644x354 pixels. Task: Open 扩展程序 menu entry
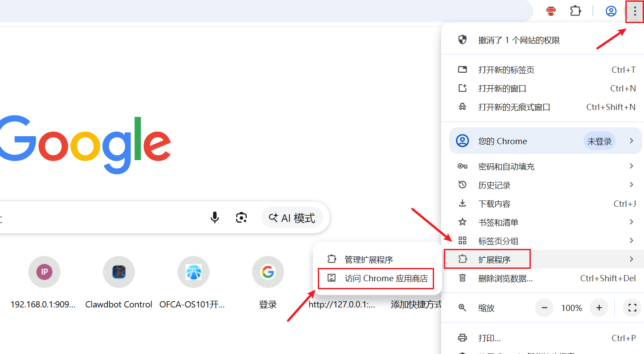542,259
